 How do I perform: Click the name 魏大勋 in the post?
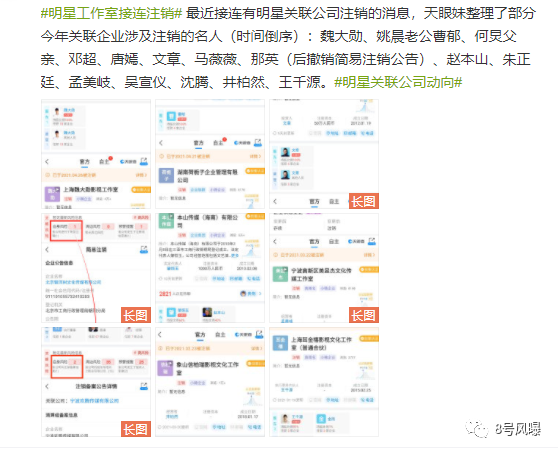point(341,36)
